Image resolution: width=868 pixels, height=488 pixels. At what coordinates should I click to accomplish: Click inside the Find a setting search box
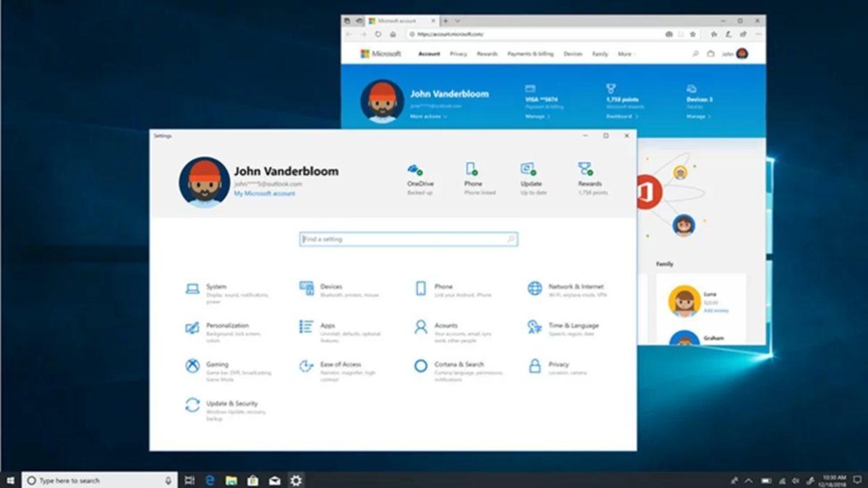tap(409, 239)
